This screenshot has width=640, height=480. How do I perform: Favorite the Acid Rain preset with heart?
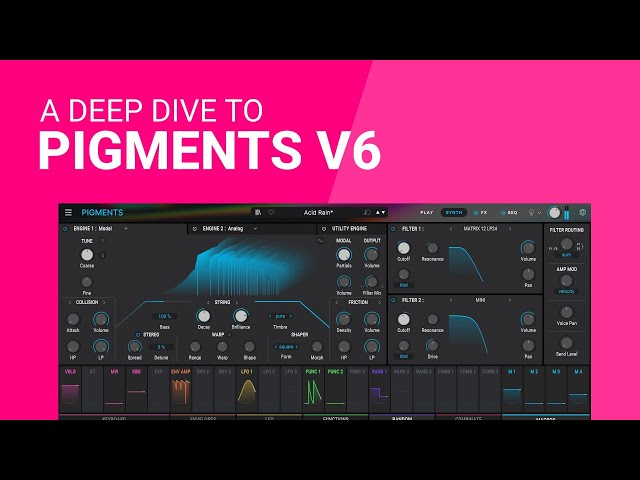[x=271, y=212]
